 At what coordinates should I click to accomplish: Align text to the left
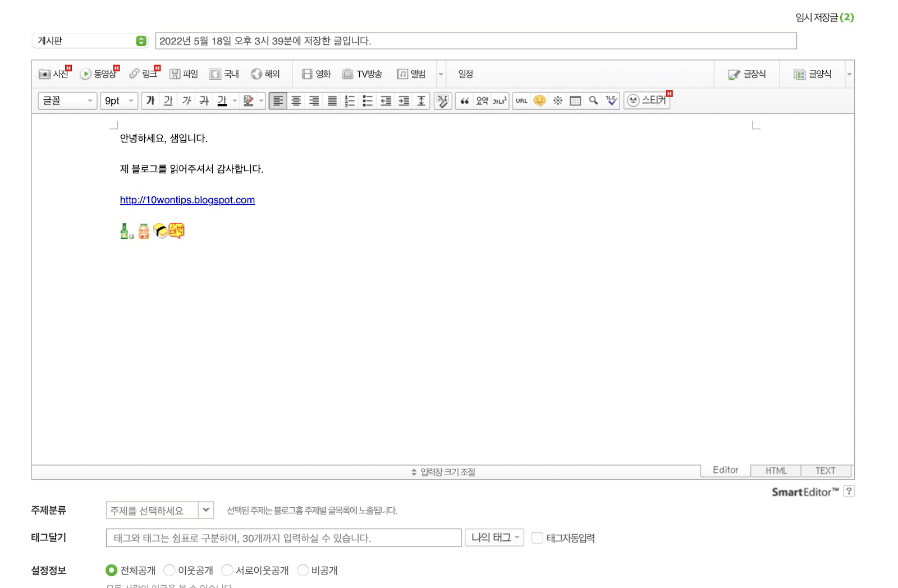tap(278, 101)
